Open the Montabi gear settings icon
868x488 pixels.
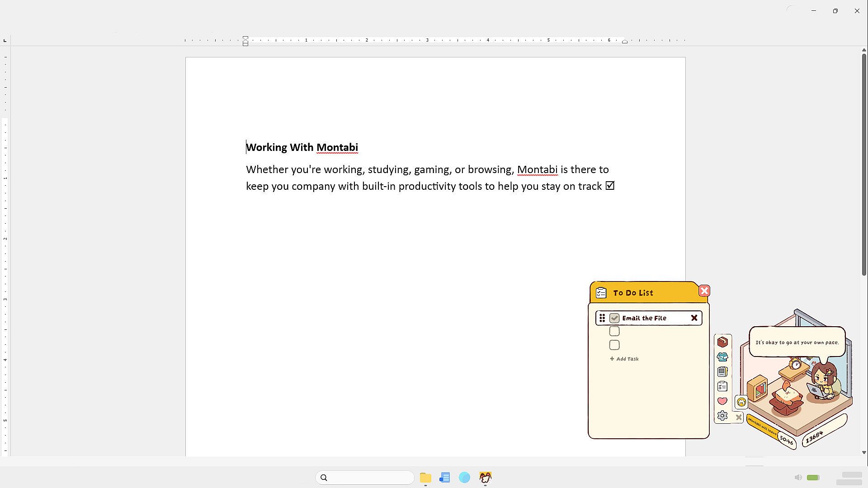(722, 416)
